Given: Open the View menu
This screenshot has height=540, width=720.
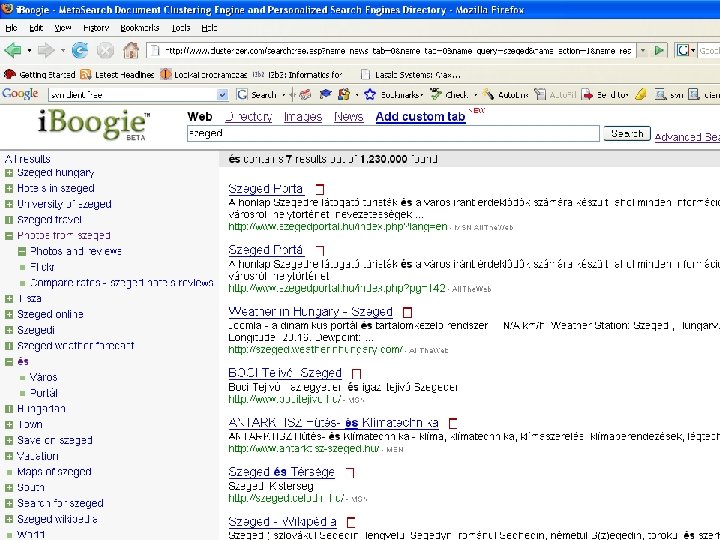Looking at the screenshot, I should (62, 28).
